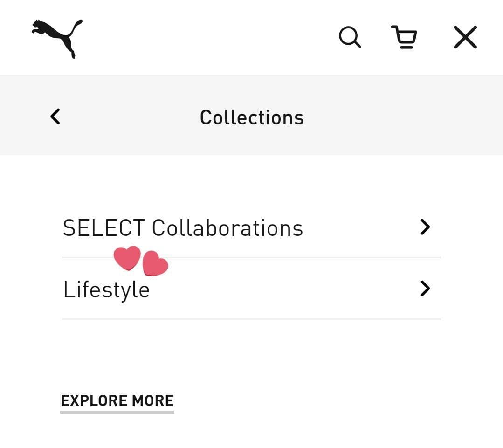Click the gray underline beneath EXPLORE MORE

tap(117, 412)
